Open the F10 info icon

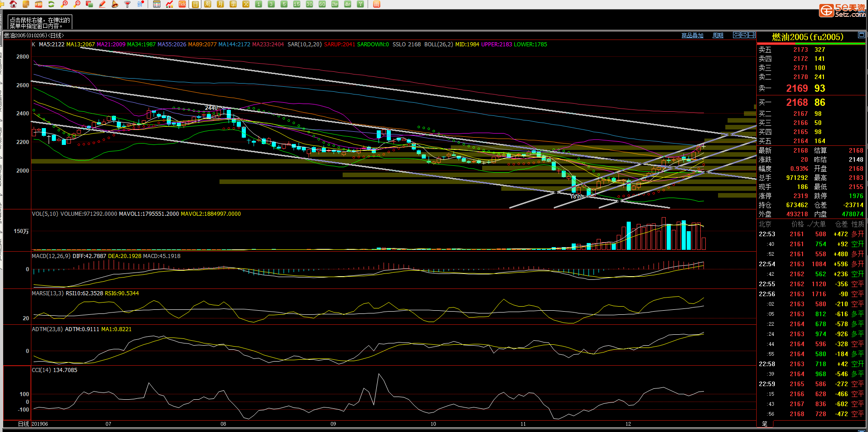point(39,4)
